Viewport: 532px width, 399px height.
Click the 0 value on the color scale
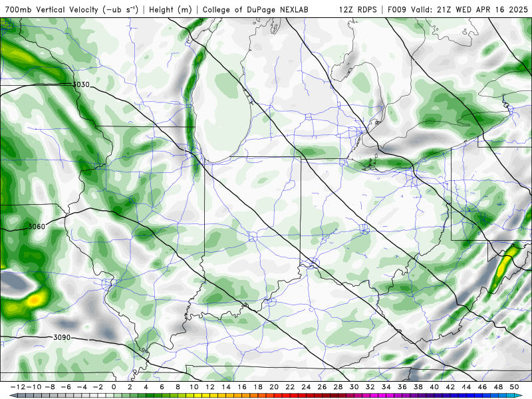point(114,387)
